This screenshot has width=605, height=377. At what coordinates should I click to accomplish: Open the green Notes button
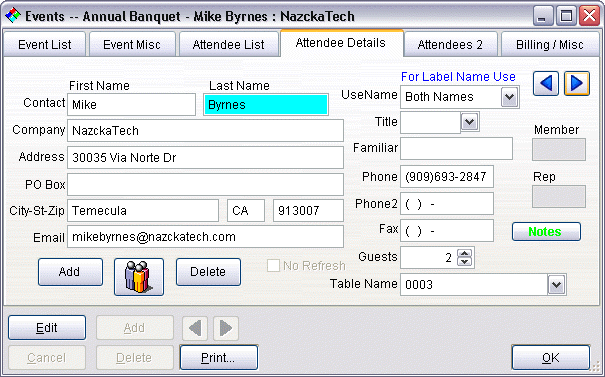coord(546,232)
